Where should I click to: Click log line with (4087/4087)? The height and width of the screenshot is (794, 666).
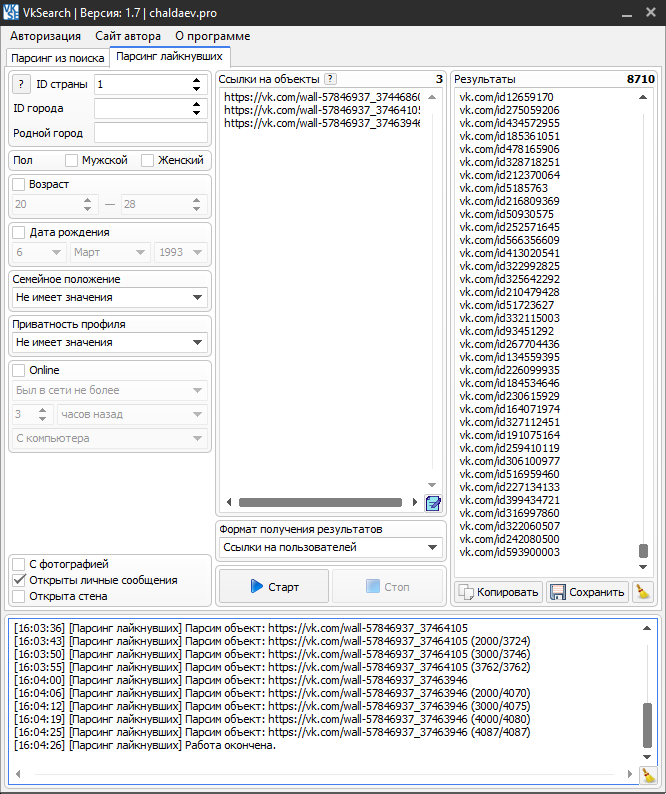272,732
